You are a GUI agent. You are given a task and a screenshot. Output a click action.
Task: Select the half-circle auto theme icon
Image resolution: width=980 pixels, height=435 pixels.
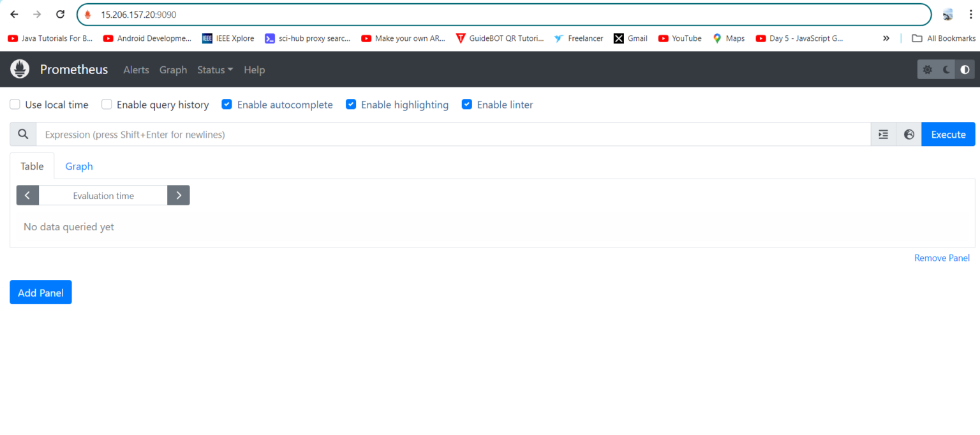[x=965, y=69]
